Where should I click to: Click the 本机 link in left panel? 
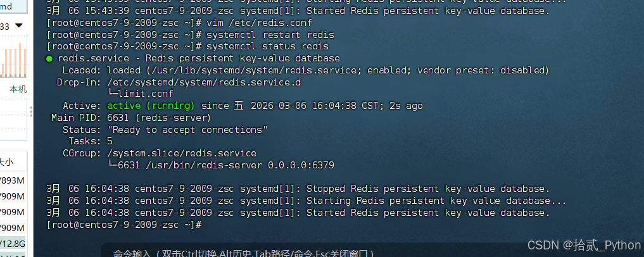tap(18, 89)
